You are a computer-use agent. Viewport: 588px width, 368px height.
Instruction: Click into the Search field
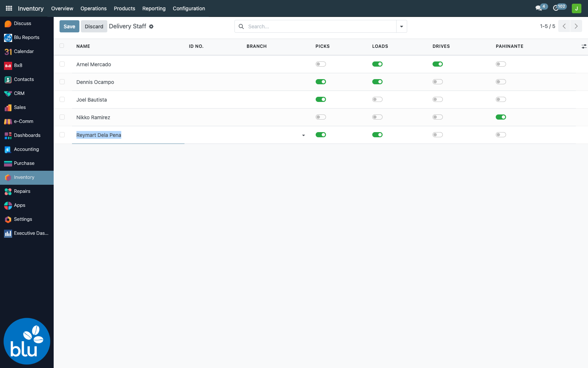tap(320, 26)
